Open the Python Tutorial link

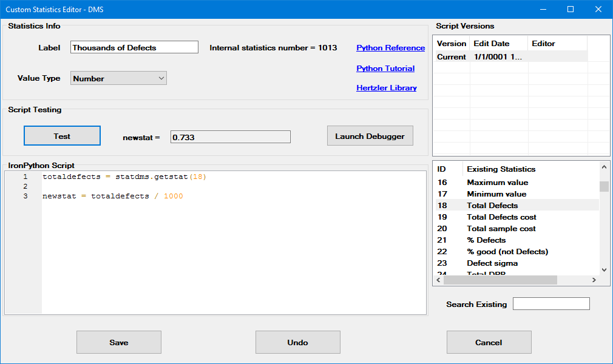pos(385,69)
